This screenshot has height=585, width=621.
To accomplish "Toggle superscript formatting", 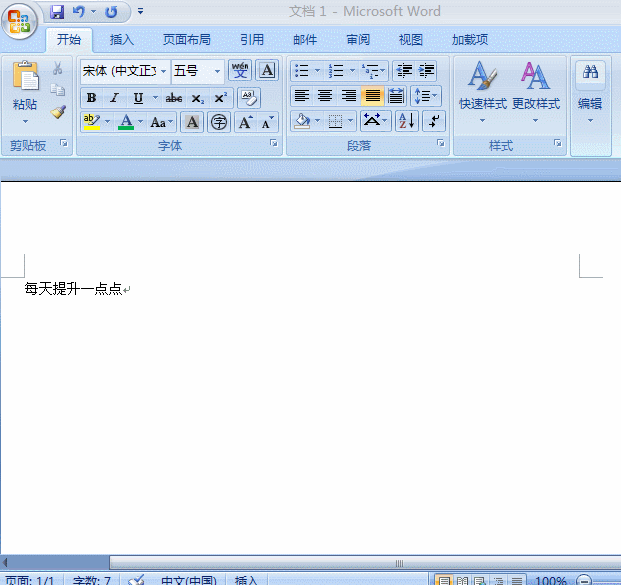I will tap(220, 98).
